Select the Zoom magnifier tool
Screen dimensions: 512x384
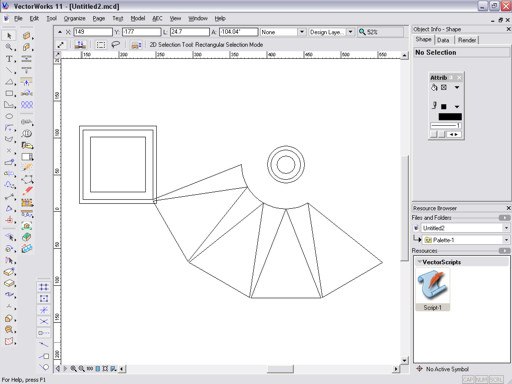(9, 47)
